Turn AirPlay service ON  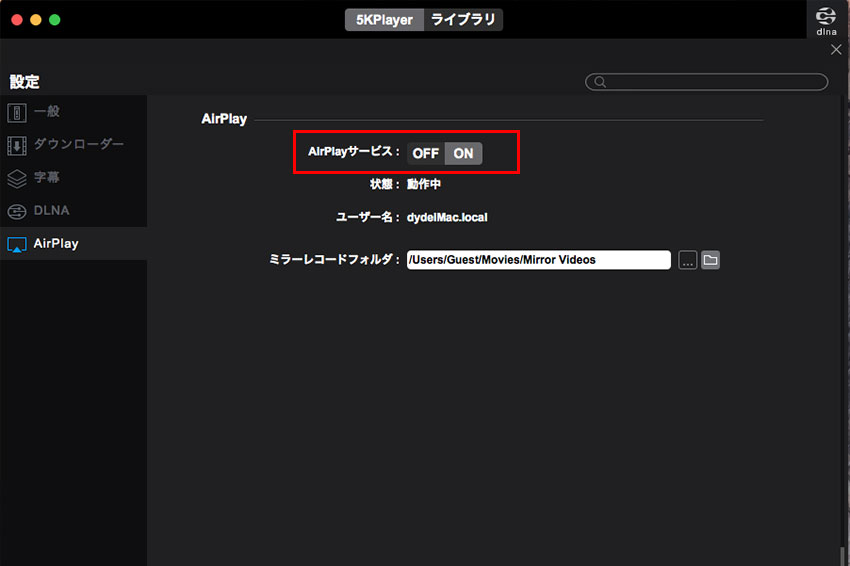click(x=463, y=153)
